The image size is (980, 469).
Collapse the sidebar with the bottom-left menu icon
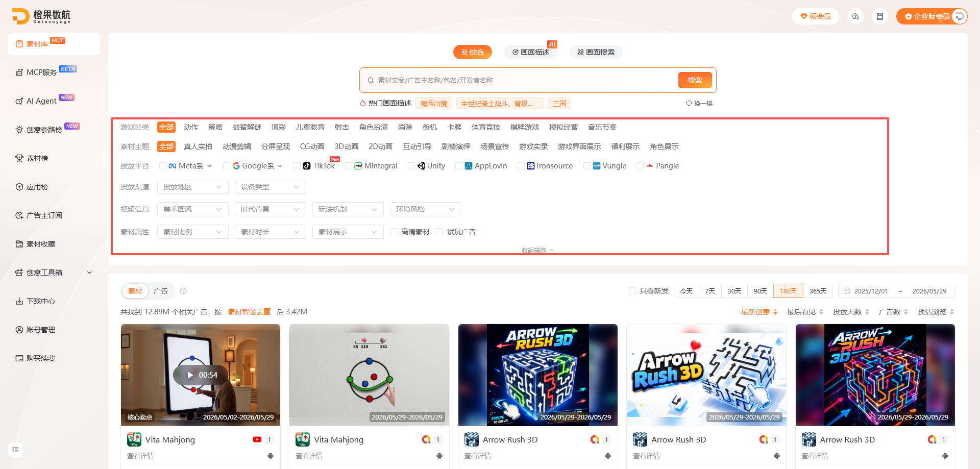[15, 450]
